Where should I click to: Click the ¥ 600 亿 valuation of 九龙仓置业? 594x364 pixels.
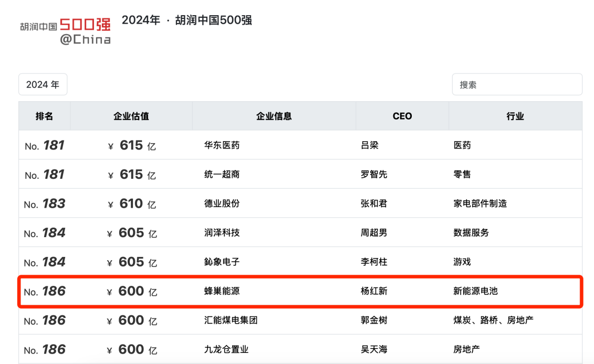coord(132,349)
